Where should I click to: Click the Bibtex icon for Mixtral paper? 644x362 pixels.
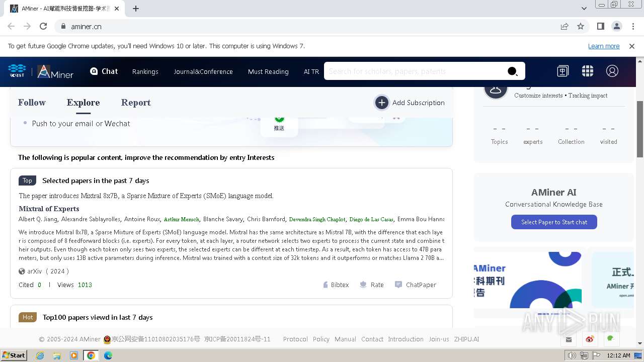tap(326, 285)
